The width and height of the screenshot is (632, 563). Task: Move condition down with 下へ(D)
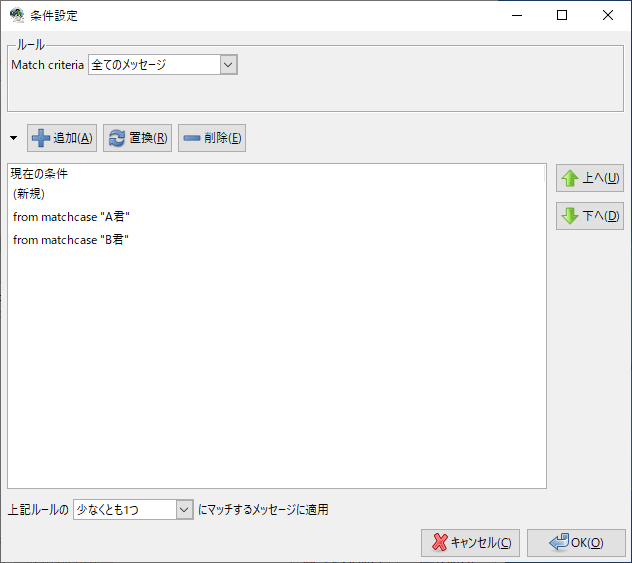tap(590, 216)
